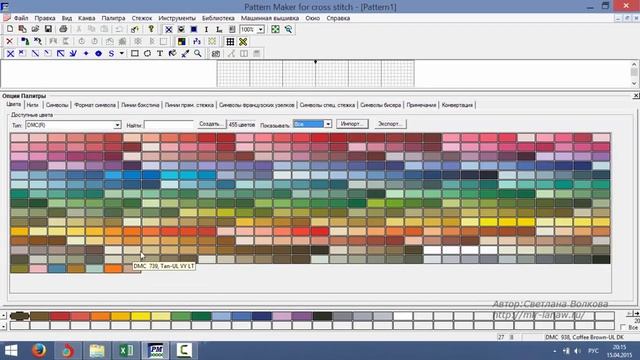
Task: Open Excel from the taskbar
Action: click(126, 351)
